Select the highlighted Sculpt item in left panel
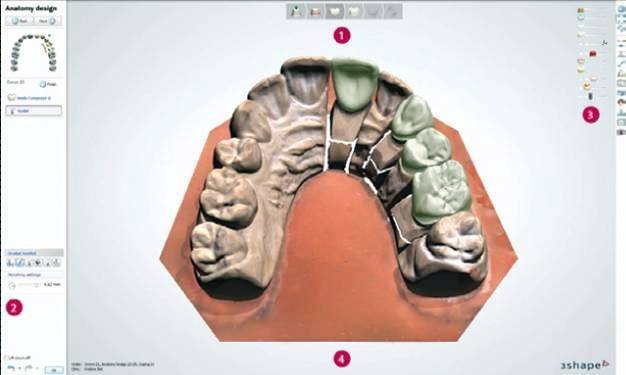Image resolution: width=626 pixels, height=375 pixels. 34,111
